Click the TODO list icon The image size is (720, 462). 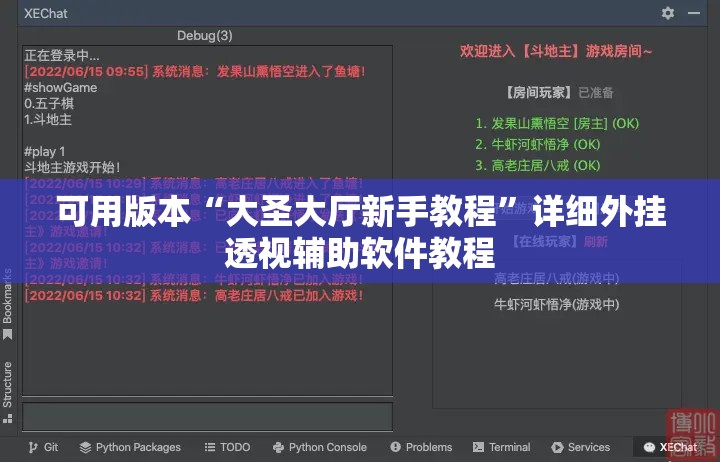pos(210,447)
